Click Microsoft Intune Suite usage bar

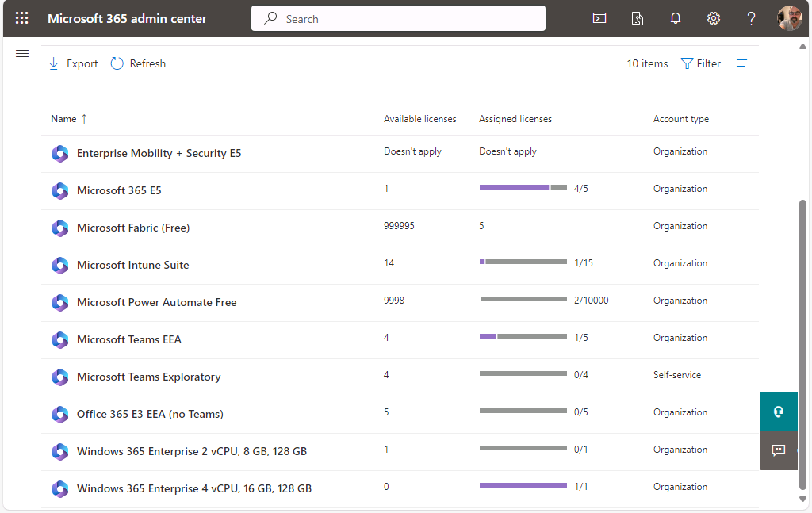click(523, 262)
